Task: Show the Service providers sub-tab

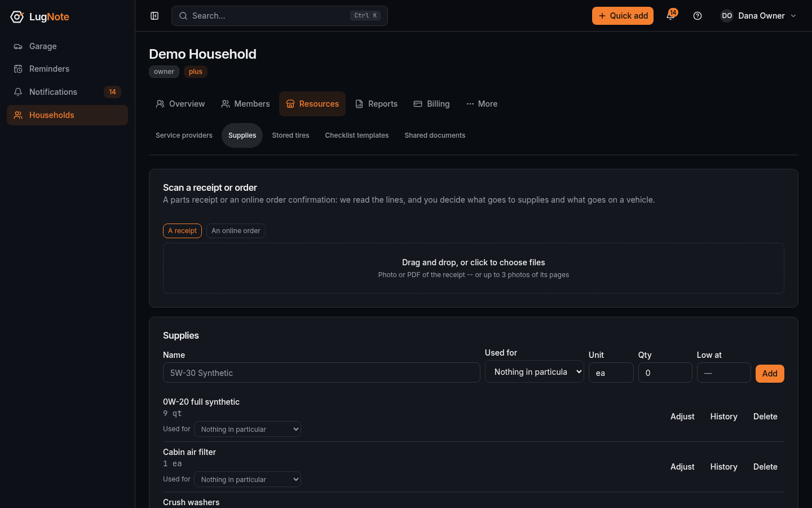Action: 184,135
